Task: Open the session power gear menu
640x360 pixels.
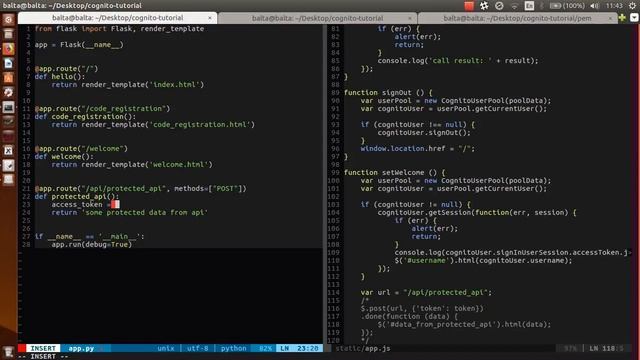Action: pos(632,6)
